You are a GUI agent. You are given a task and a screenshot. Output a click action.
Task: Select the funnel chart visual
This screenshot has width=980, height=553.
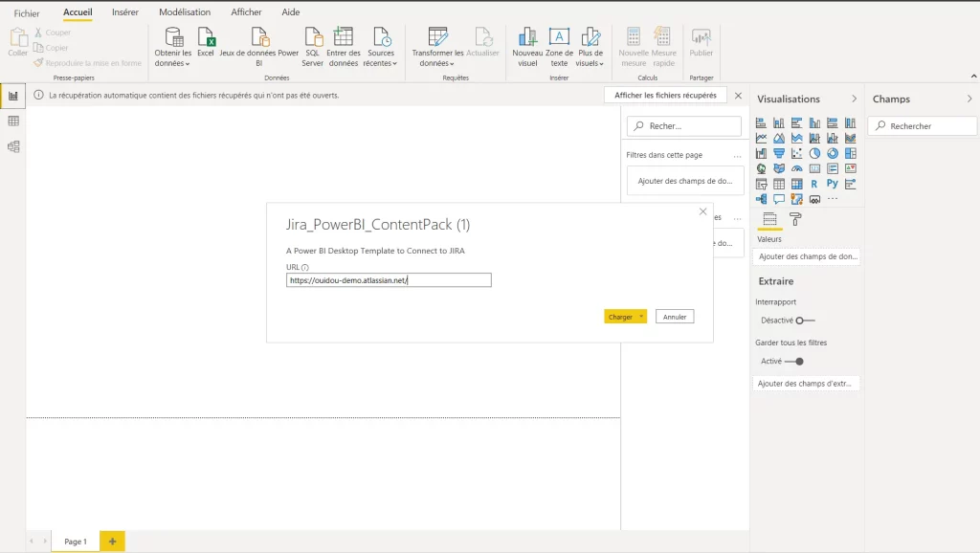779,153
